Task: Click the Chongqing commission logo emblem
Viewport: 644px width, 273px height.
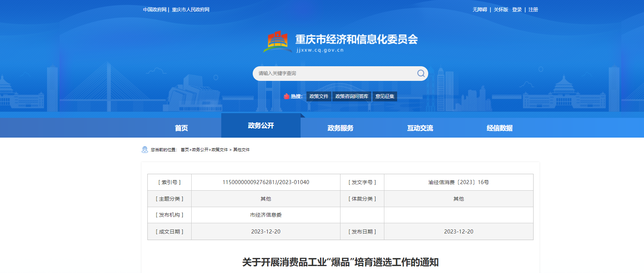Action: coord(278,41)
